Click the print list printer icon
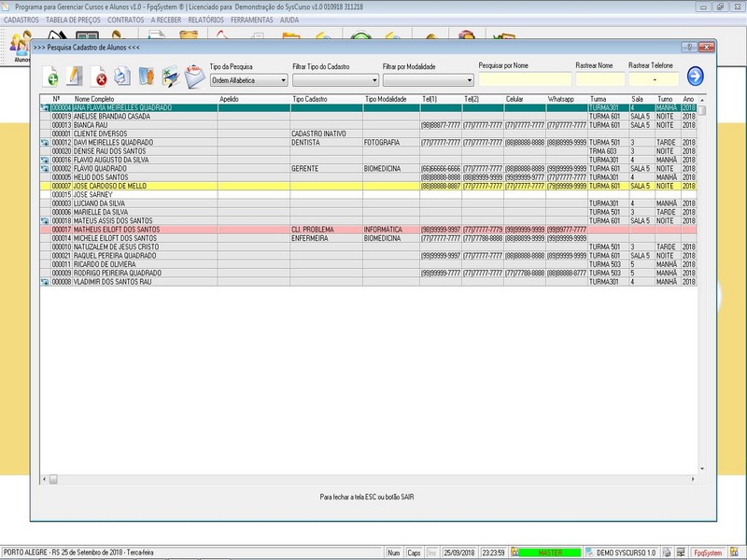The width and height of the screenshot is (747, 560). point(122,77)
